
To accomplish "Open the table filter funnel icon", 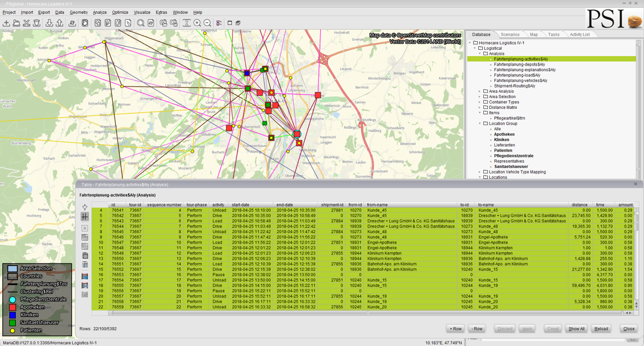I will (85, 207).
